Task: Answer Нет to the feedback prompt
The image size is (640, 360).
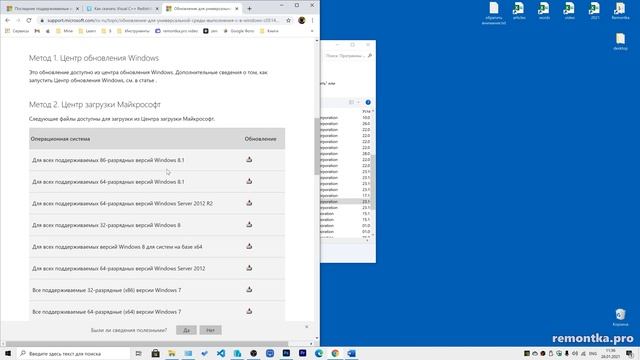Action: coord(211,330)
